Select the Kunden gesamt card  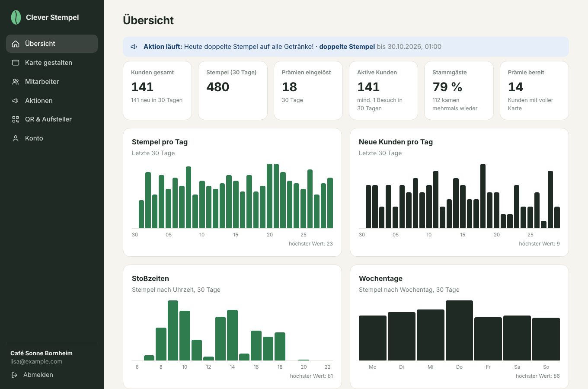(157, 90)
